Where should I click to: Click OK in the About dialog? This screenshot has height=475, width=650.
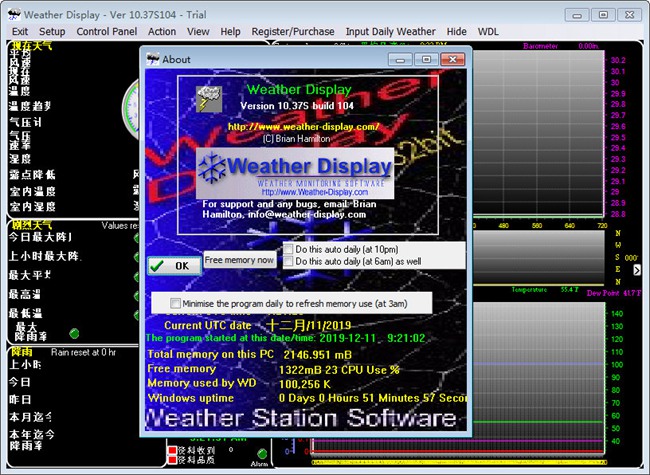[x=175, y=266]
